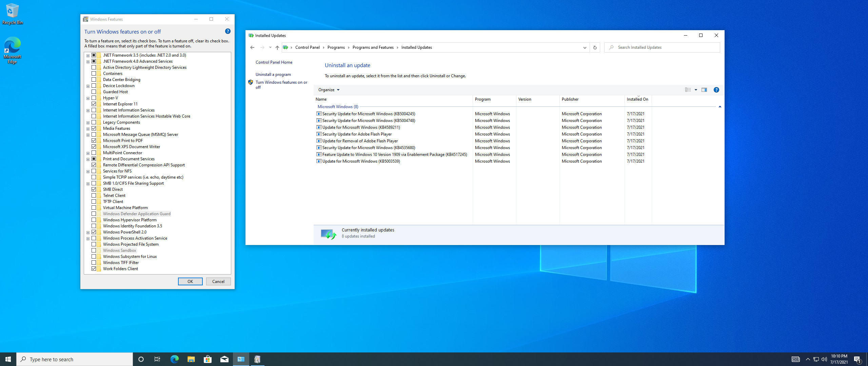Click the Cortana circle on taskbar
Viewport: 868px width, 366px height.
[141, 359]
